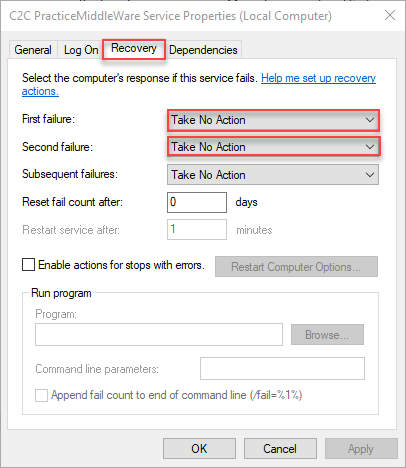Click the Program path text field
This screenshot has height=468, width=406.
pyautogui.click(x=159, y=334)
